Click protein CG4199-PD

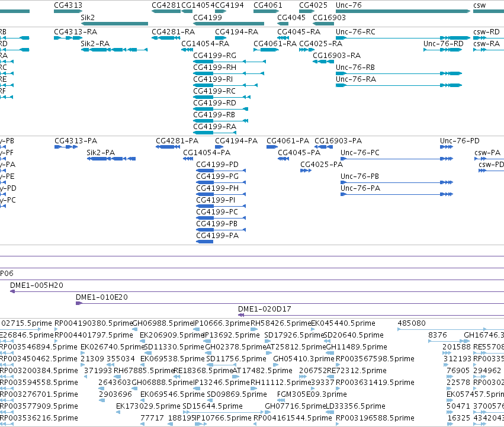pos(217,165)
